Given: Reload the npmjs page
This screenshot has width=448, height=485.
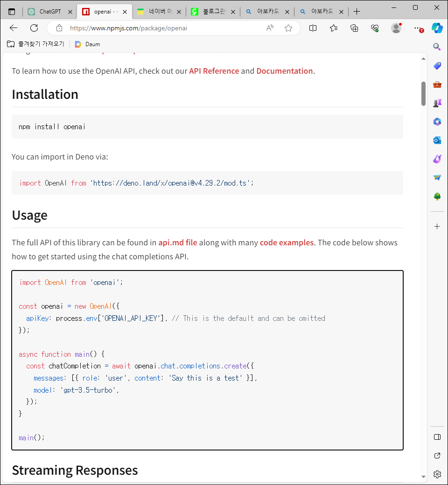Looking at the screenshot, I should pos(34,28).
